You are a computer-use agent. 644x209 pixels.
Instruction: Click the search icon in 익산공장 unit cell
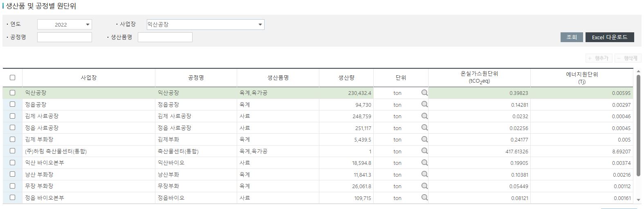pos(424,93)
